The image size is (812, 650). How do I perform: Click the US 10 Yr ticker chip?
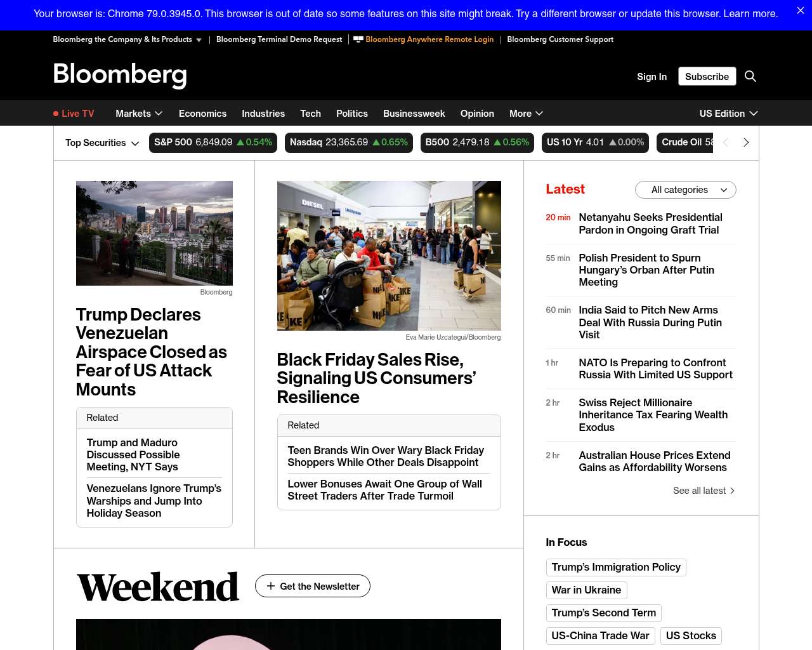[596, 143]
